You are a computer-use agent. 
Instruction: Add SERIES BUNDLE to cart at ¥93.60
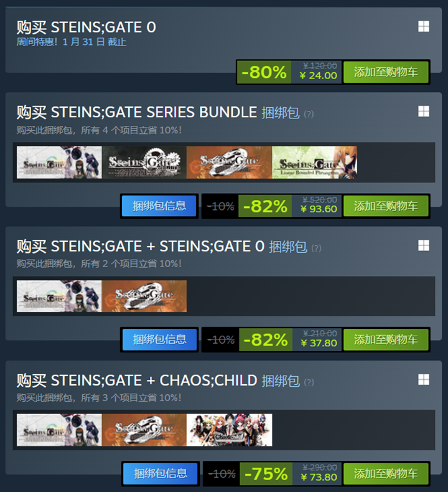pos(386,206)
